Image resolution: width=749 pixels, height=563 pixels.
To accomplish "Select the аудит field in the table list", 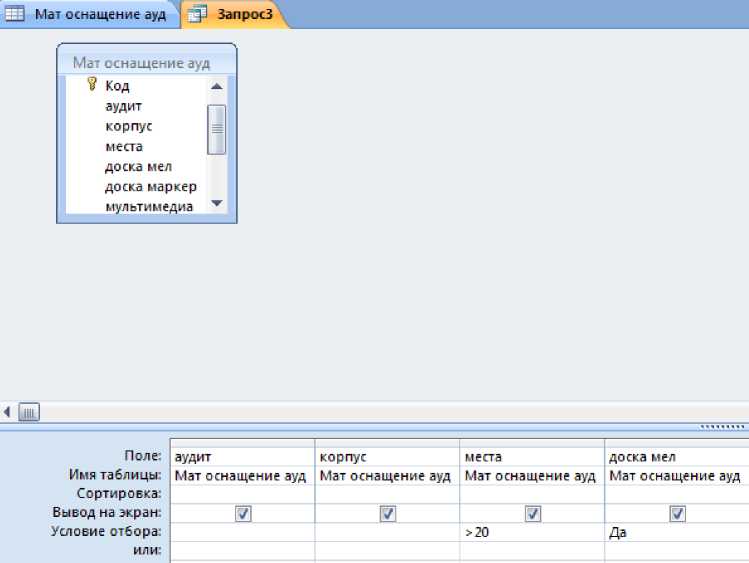I will pyautogui.click(x=123, y=106).
